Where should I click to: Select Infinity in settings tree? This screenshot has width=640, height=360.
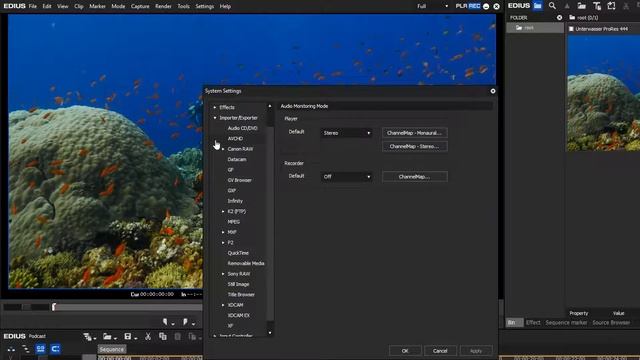click(x=235, y=201)
